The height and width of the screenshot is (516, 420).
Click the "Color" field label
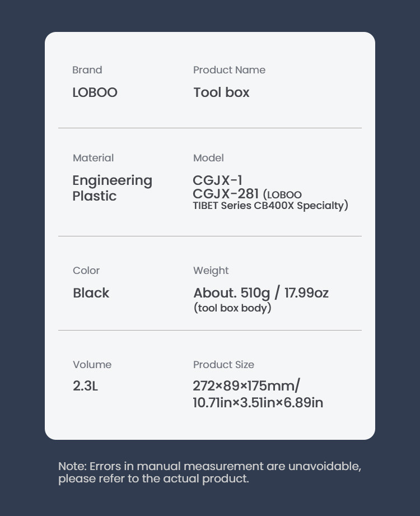[x=86, y=271]
